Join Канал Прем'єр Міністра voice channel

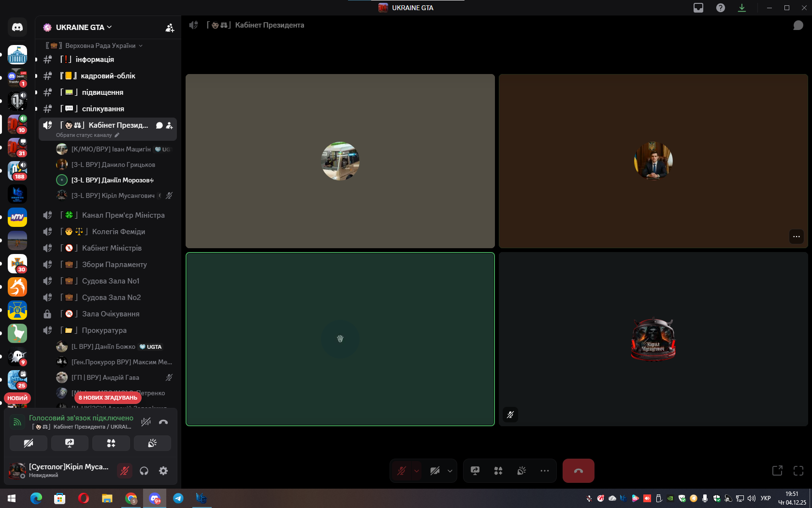click(108, 215)
